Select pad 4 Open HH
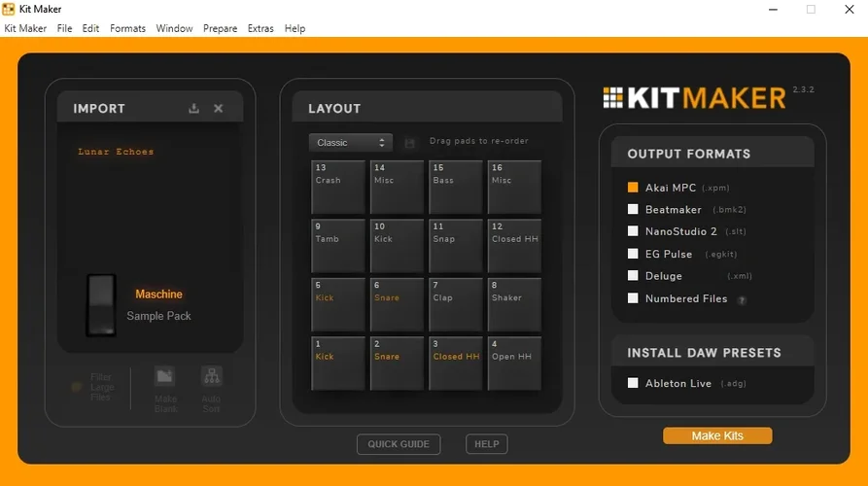 (x=514, y=364)
